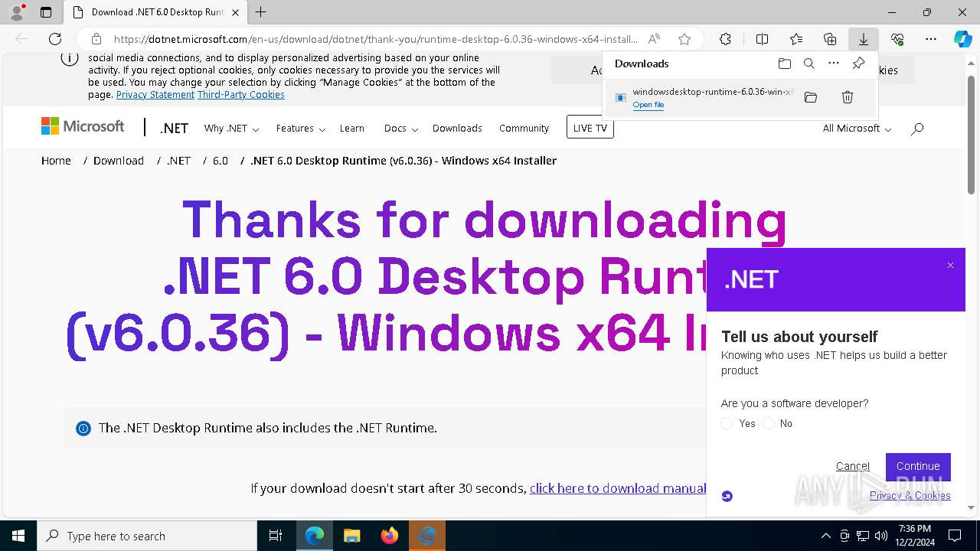Image resolution: width=980 pixels, height=551 pixels.
Task: Open the Third-Party Cookies link
Action: tap(241, 95)
